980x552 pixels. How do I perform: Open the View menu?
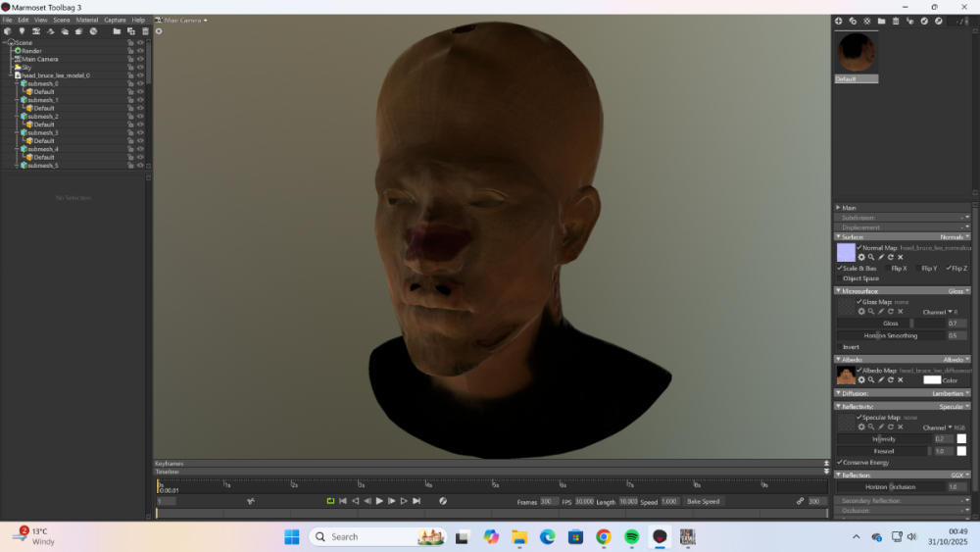(x=40, y=20)
